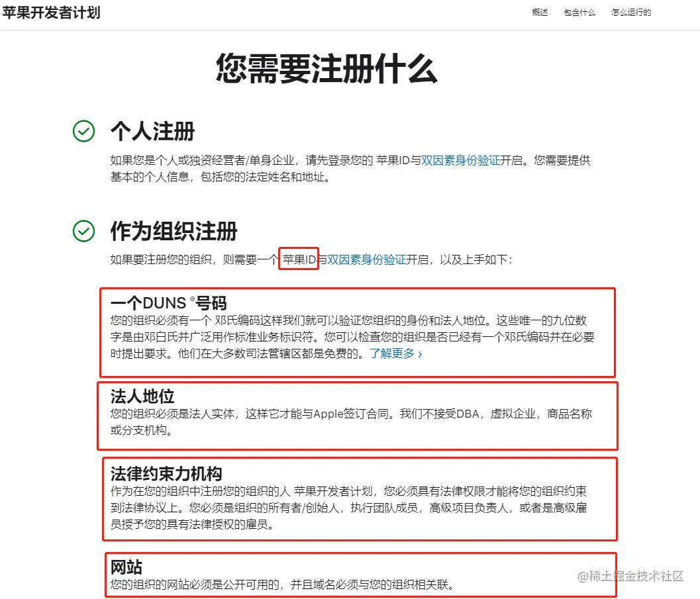Click the 法人地位 heading

[x=142, y=396]
